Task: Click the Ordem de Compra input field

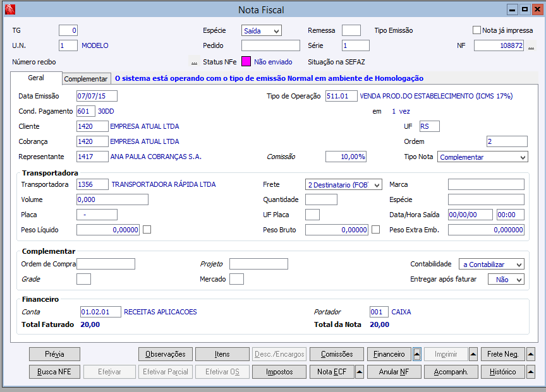Action: 106,264
